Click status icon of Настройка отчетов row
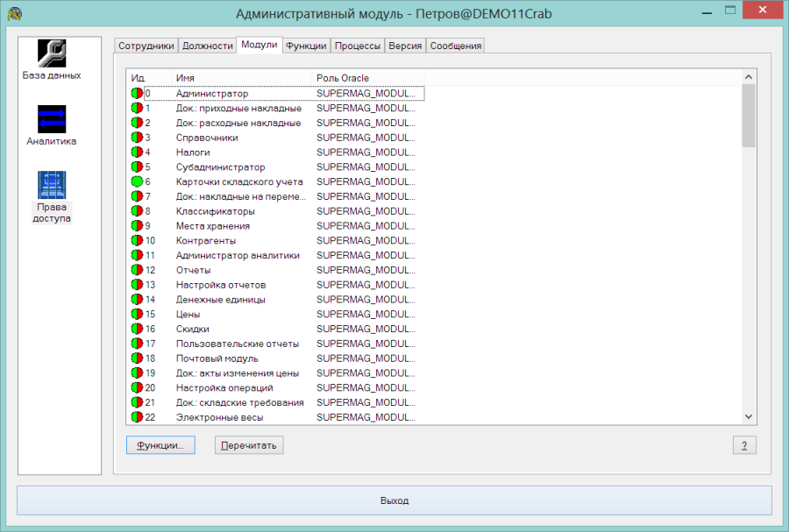Screen dimensions: 789x532 click(137, 285)
